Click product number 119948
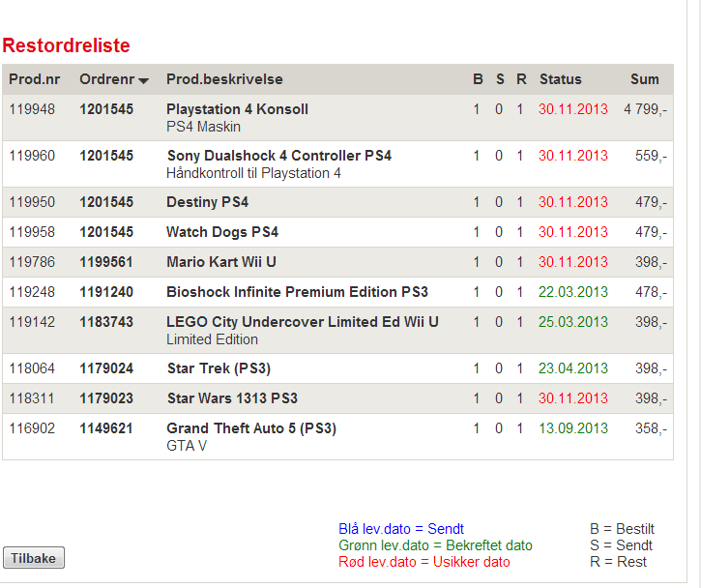The width and height of the screenshot is (701, 588). 32,109
